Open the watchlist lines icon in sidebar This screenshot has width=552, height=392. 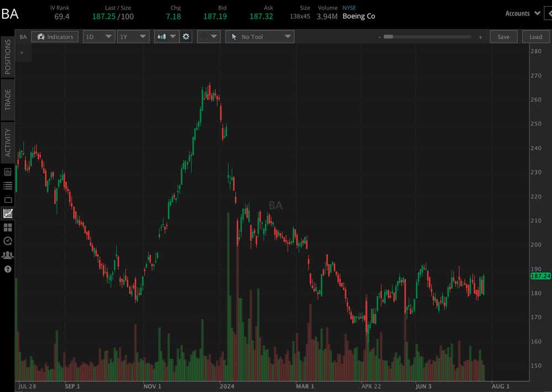(8, 186)
